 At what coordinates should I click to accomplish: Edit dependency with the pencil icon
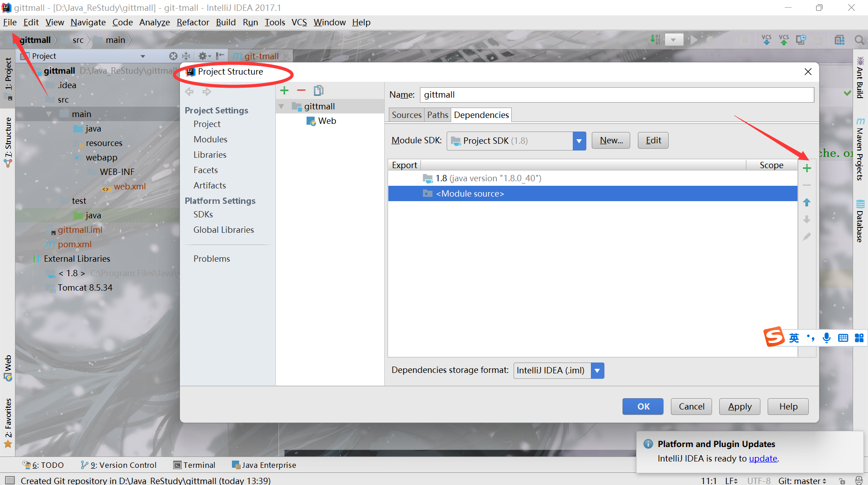click(807, 237)
